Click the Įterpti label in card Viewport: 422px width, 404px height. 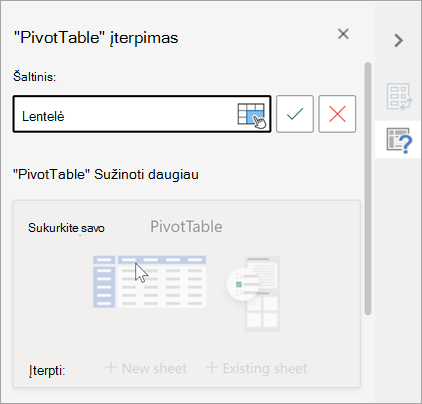(47, 370)
